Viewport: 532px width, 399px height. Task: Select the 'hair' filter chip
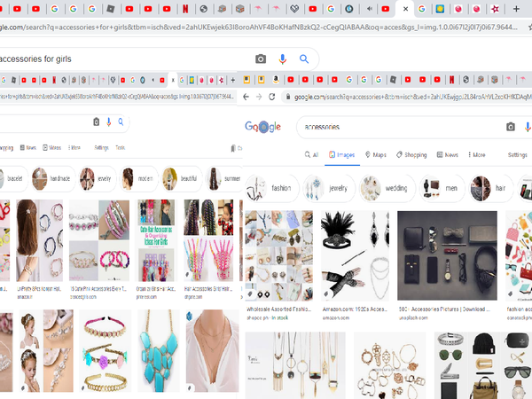pyautogui.click(x=490, y=188)
